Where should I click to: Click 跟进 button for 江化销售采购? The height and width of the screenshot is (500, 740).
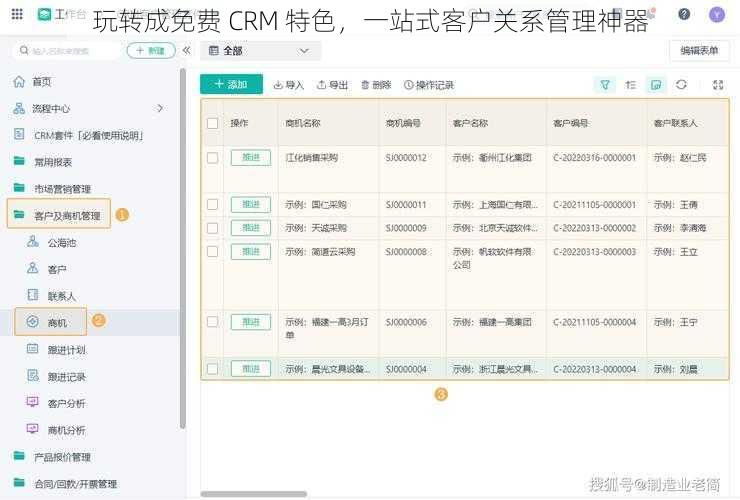coord(251,158)
